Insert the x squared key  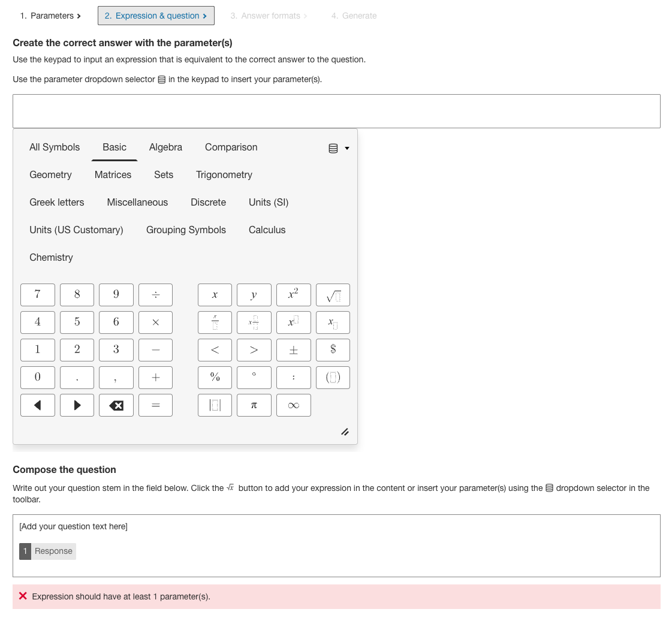(x=293, y=295)
